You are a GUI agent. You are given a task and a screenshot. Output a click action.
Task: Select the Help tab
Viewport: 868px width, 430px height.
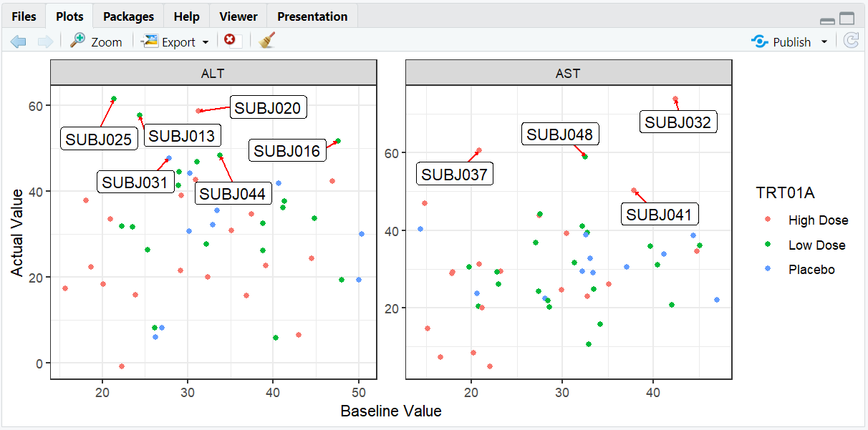click(x=187, y=16)
